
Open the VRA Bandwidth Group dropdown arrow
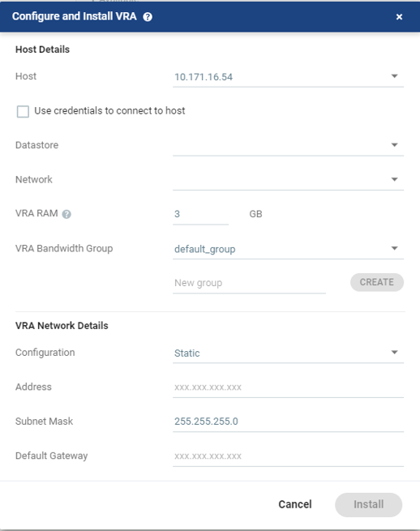tap(394, 248)
